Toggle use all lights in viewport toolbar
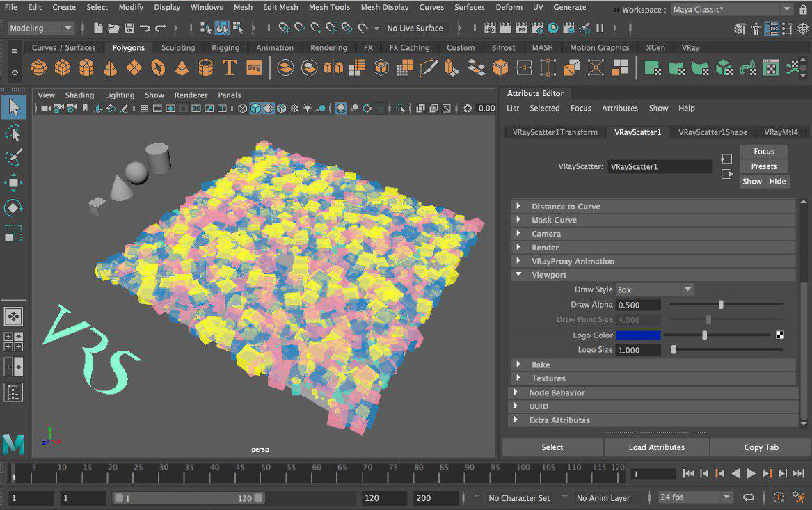 pos(308,109)
